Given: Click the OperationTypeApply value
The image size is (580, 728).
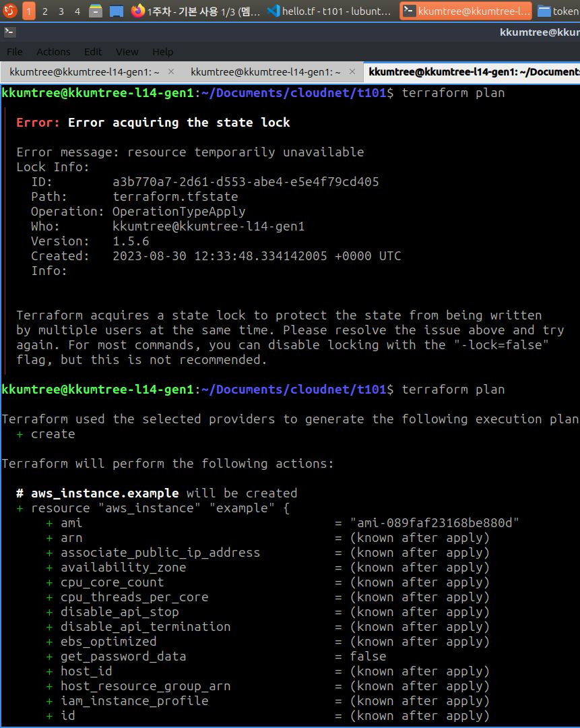Looking at the screenshot, I should (179, 212).
